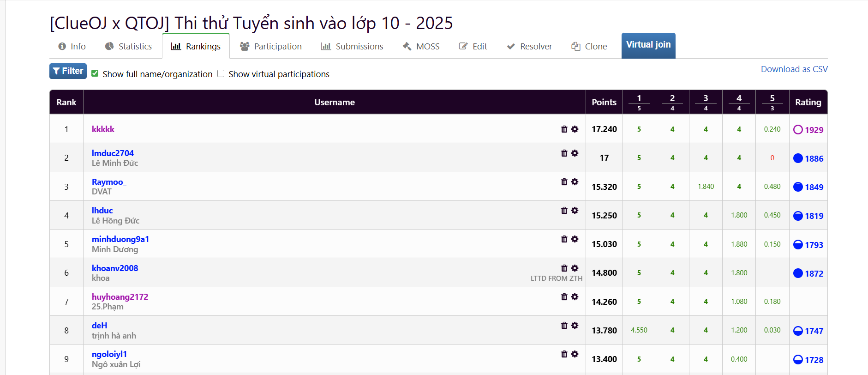Viewport: 868px width, 375px height.
Task: Click rating value 1872
Action: click(814, 273)
